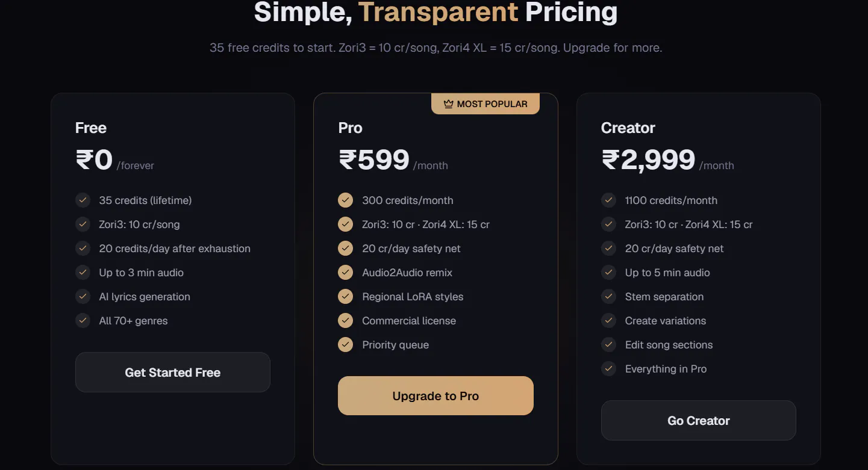
Task: Click checkmark icon next to 1100 credits/month
Action: click(x=608, y=200)
